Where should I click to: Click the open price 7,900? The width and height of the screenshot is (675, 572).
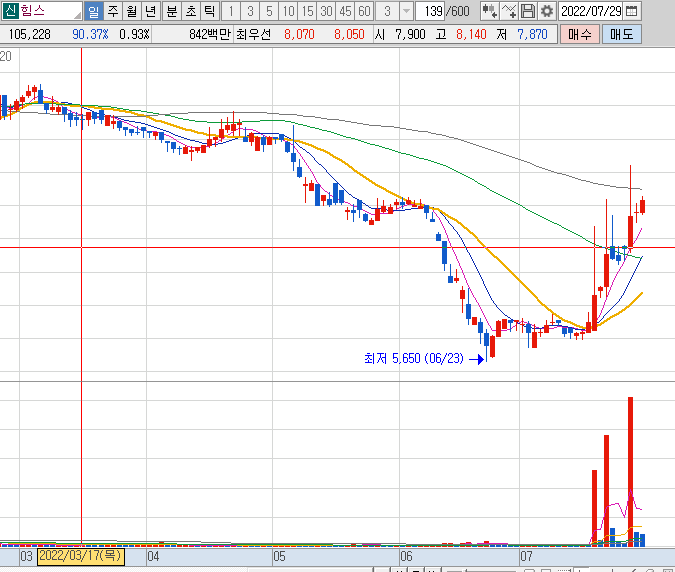point(410,34)
